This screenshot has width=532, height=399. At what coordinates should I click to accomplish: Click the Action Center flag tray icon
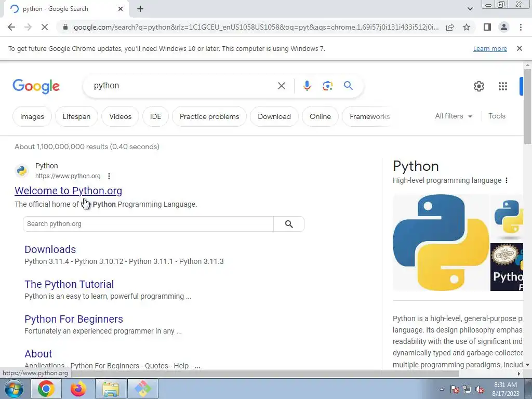click(x=455, y=389)
